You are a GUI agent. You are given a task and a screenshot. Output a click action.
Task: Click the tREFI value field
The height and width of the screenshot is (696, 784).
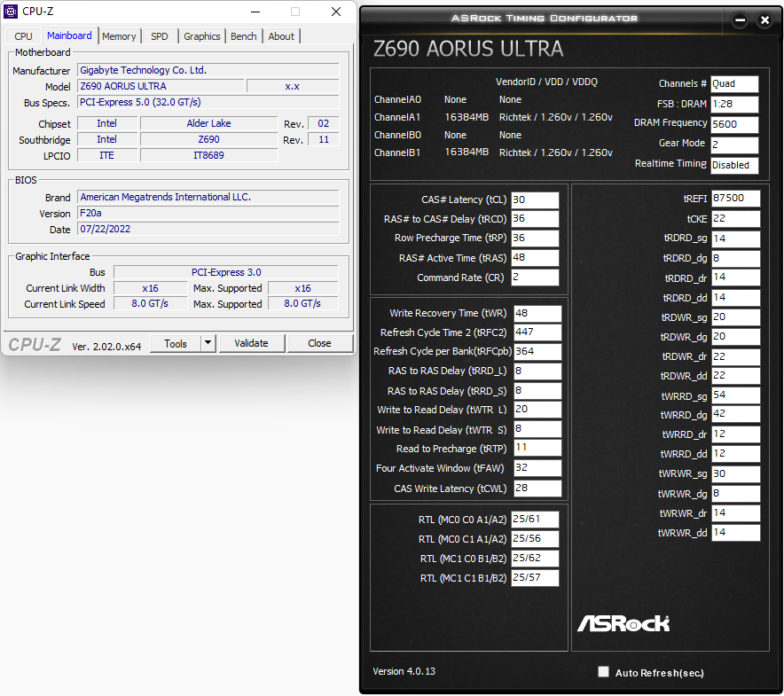(735, 199)
